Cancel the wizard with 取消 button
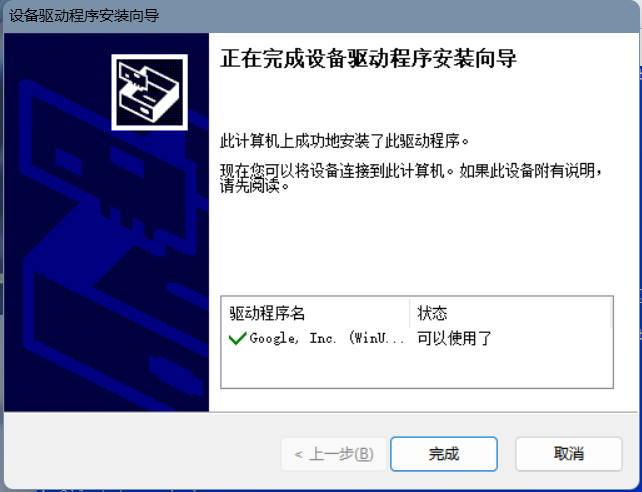642x492 pixels. click(x=569, y=454)
